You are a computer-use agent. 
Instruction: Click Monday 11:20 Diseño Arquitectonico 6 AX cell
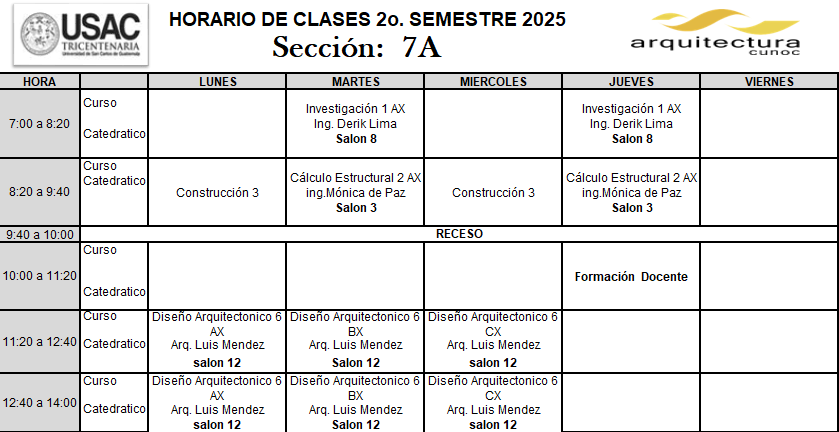click(217, 341)
